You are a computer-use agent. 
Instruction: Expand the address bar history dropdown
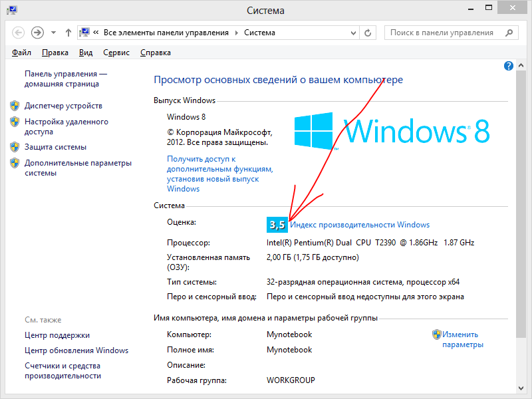[x=353, y=33]
